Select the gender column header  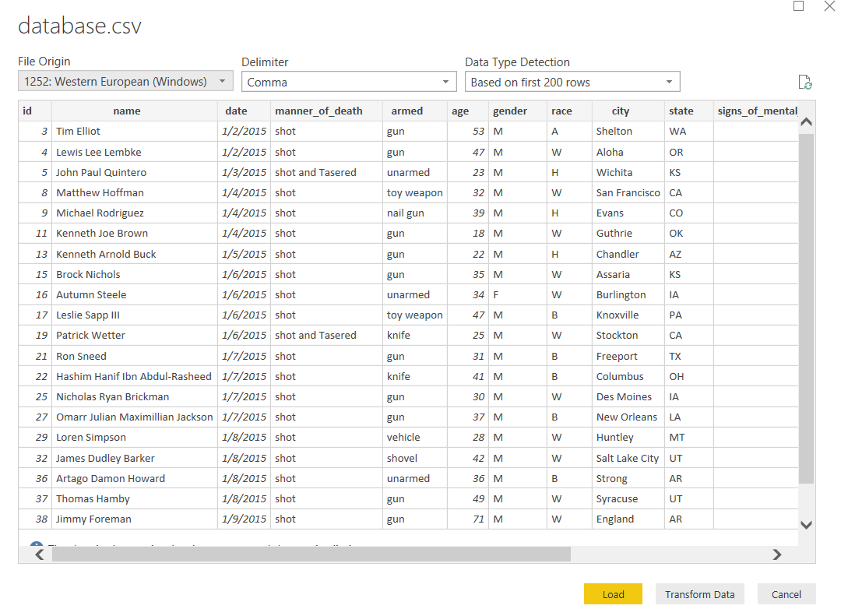click(x=518, y=111)
